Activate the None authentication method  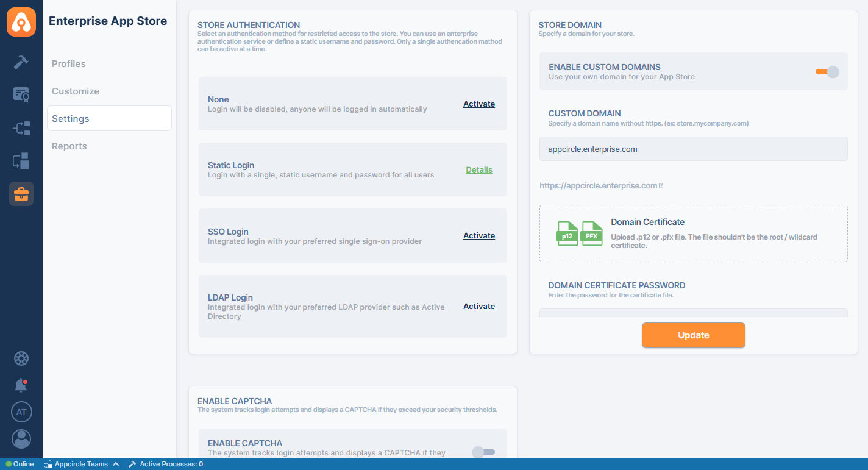pos(479,104)
